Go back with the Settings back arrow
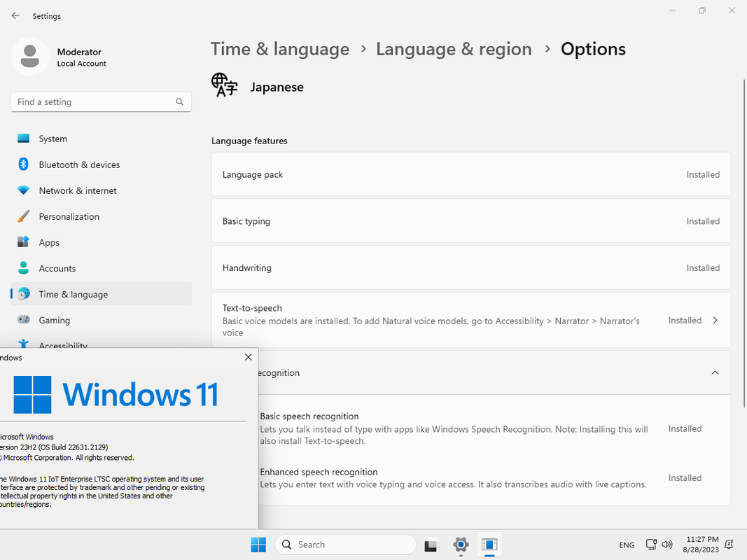Screen dimensions: 747x560 click(x=15, y=15)
